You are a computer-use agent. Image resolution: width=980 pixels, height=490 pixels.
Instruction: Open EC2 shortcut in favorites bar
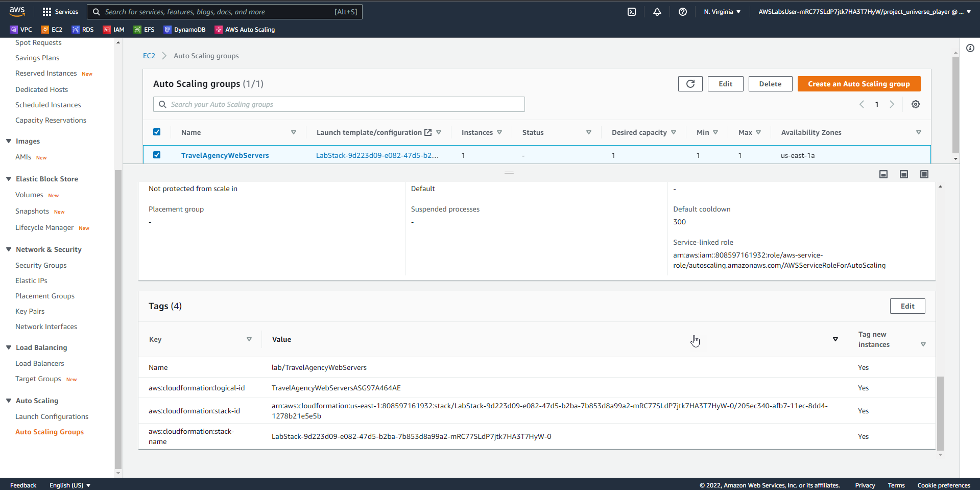52,30
